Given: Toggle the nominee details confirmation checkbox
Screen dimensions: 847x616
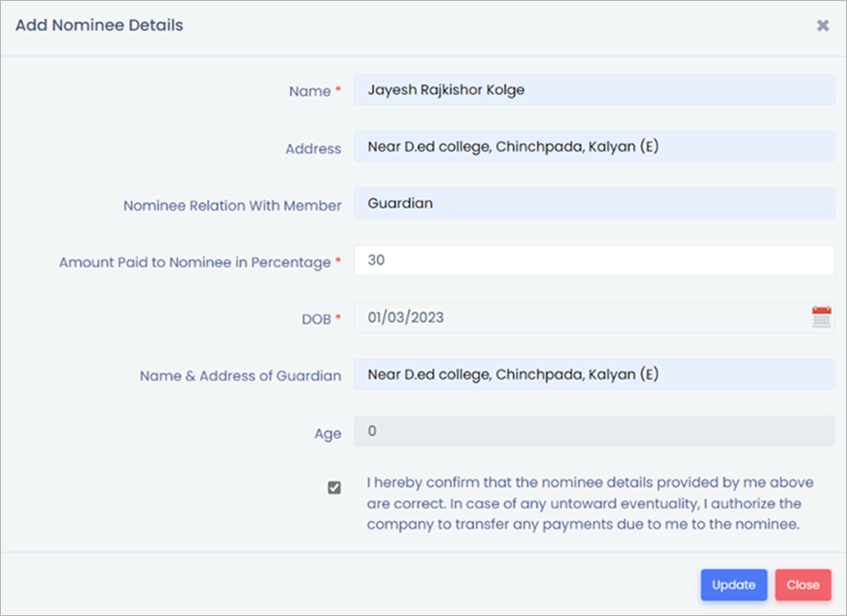Looking at the screenshot, I should coord(334,487).
